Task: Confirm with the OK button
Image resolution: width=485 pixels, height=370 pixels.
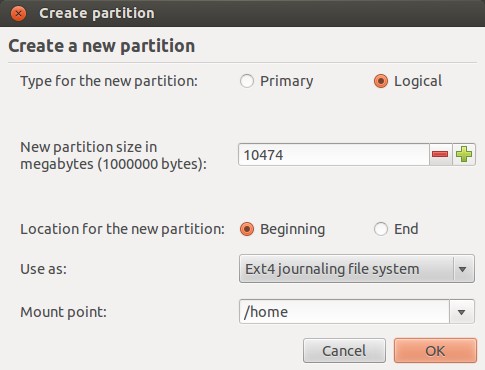Action: [435, 351]
